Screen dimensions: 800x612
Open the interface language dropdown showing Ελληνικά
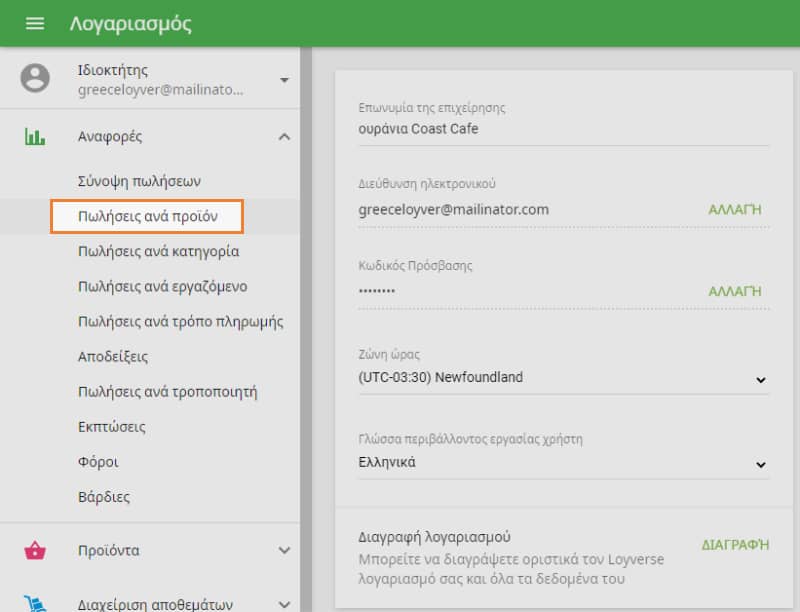click(x=563, y=463)
